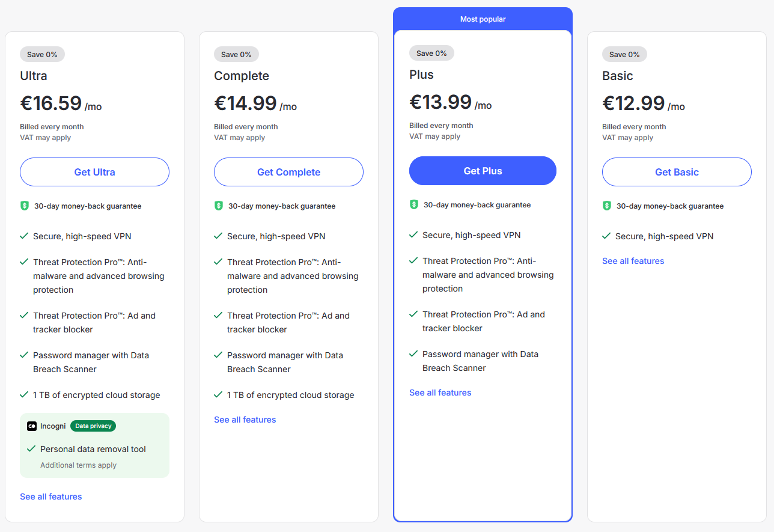Click the Get Ultra button

[94, 172]
